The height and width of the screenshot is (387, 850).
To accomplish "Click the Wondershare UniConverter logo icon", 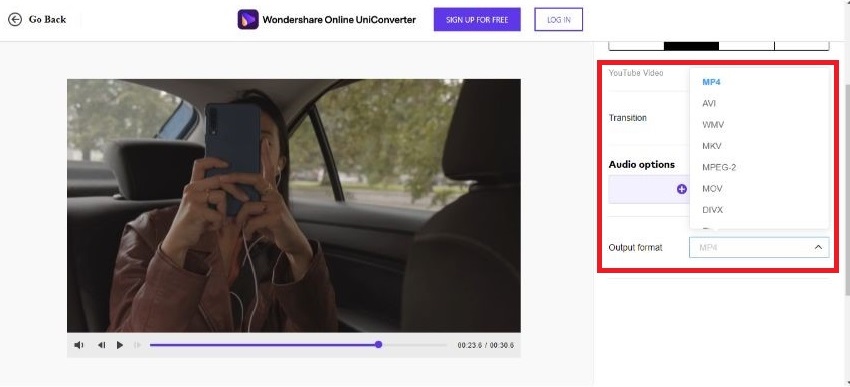I will click(x=248, y=20).
